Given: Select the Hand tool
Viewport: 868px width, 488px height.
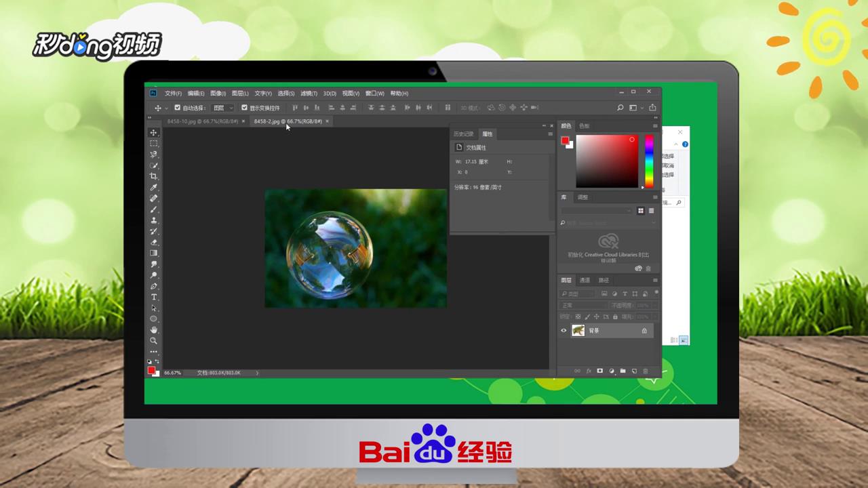Looking at the screenshot, I should pyautogui.click(x=154, y=329).
